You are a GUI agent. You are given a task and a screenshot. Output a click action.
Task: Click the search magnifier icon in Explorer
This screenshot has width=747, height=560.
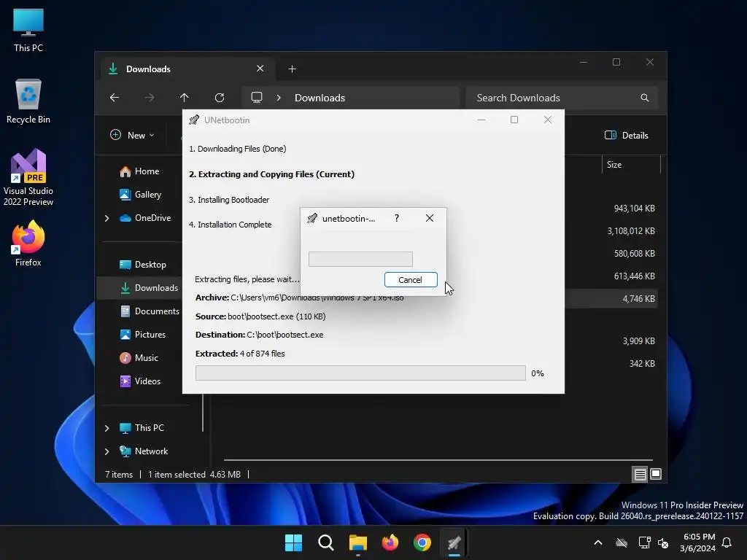pyautogui.click(x=645, y=98)
